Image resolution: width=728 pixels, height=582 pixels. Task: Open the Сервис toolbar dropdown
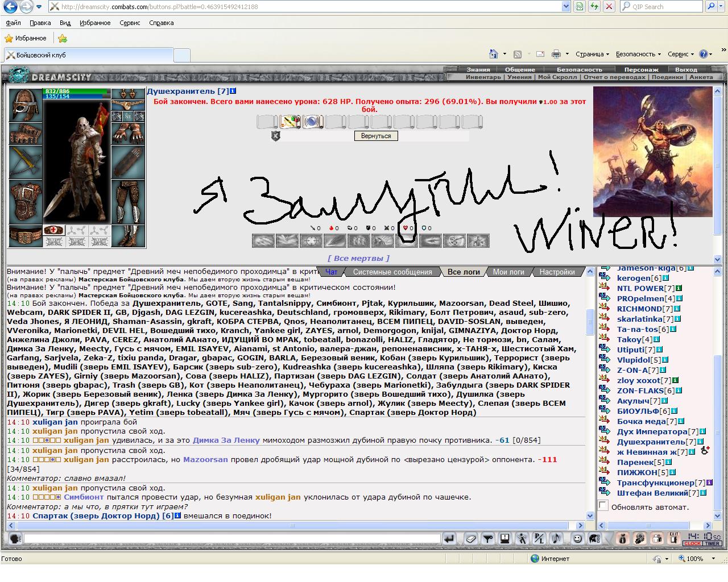click(x=681, y=54)
